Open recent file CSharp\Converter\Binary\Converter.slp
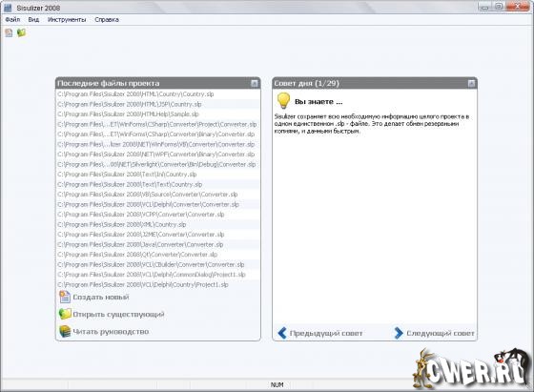 coord(156,134)
